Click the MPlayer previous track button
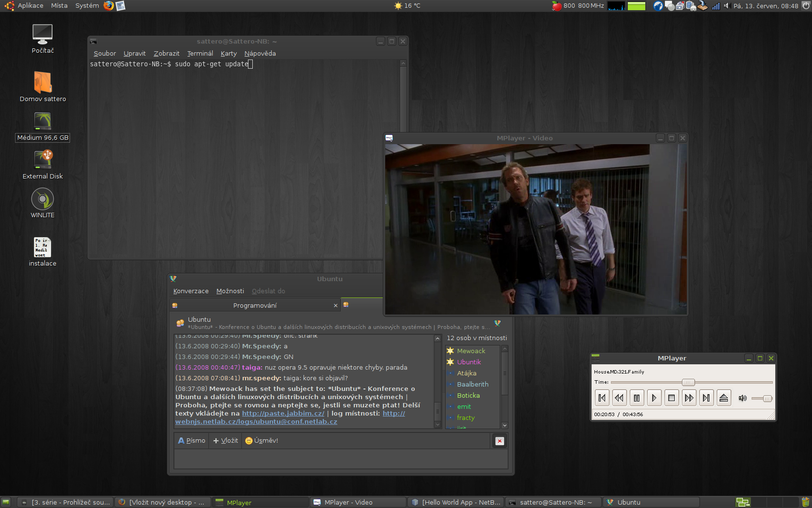 pyautogui.click(x=602, y=398)
